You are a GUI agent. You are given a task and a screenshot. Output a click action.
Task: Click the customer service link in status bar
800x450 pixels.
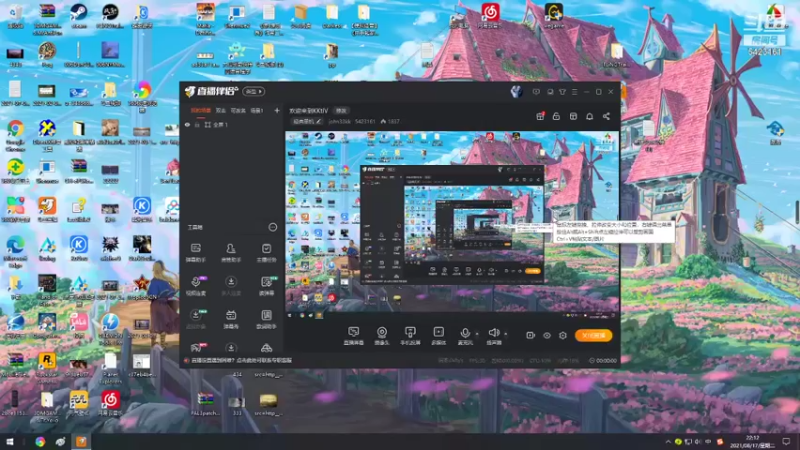(241, 360)
